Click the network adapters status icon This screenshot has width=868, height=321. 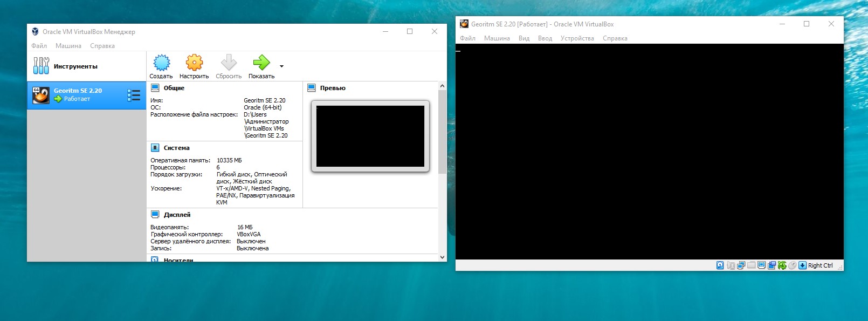741,265
